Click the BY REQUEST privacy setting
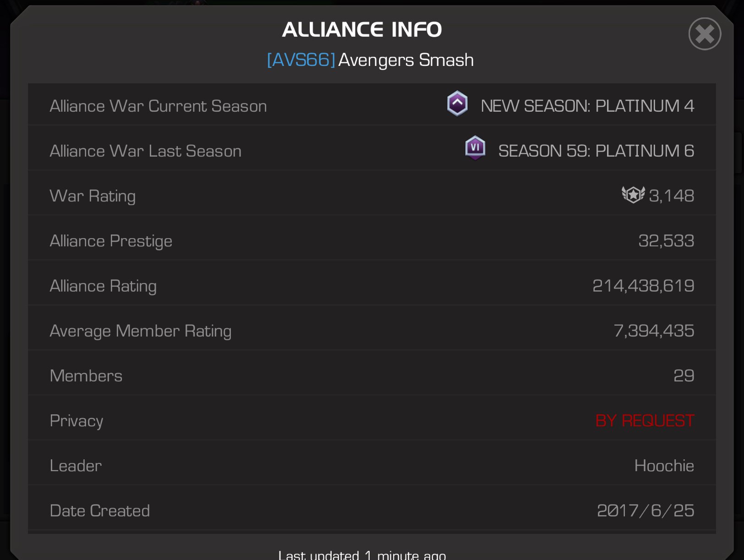The height and width of the screenshot is (560, 744). tap(645, 420)
